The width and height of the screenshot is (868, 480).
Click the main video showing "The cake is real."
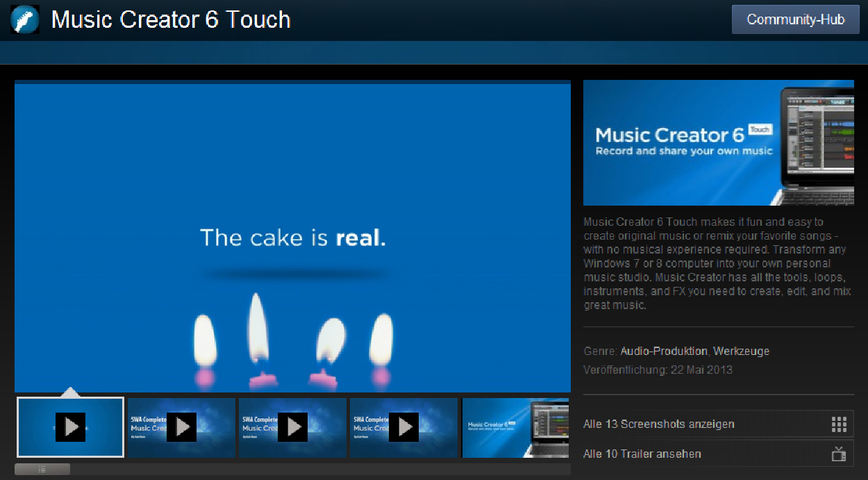click(292, 238)
